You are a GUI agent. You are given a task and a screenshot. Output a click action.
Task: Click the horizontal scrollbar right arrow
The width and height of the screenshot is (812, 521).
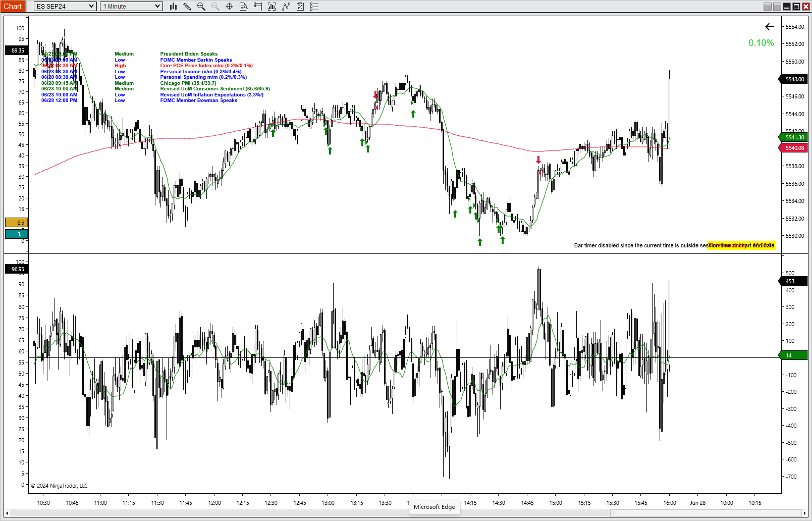(x=805, y=513)
